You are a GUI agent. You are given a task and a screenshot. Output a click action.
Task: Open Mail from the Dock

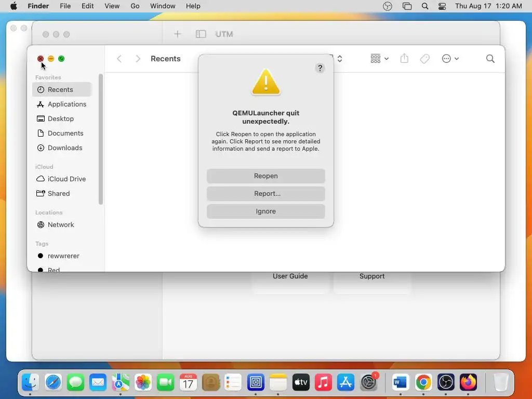pyautogui.click(x=98, y=383)
